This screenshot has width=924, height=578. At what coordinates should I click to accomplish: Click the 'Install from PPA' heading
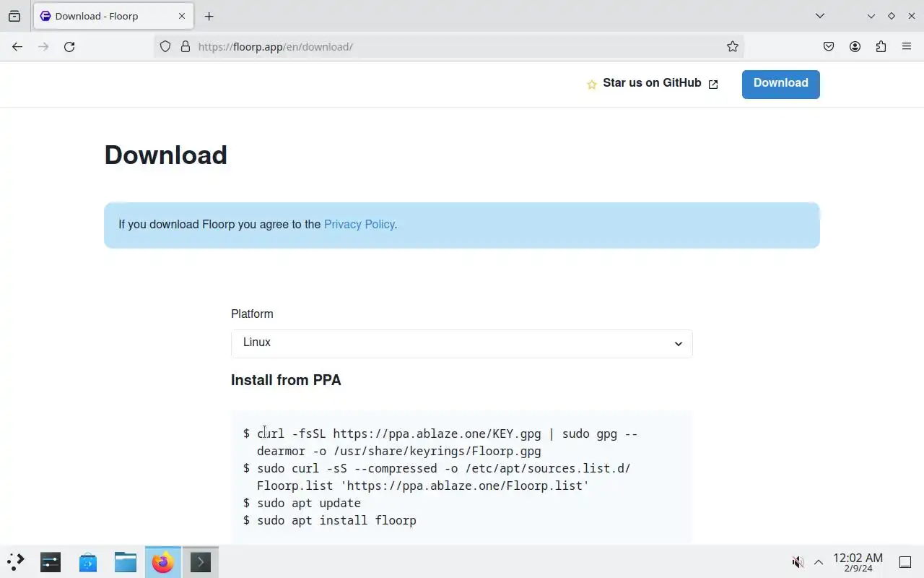(x=286, y=380)
